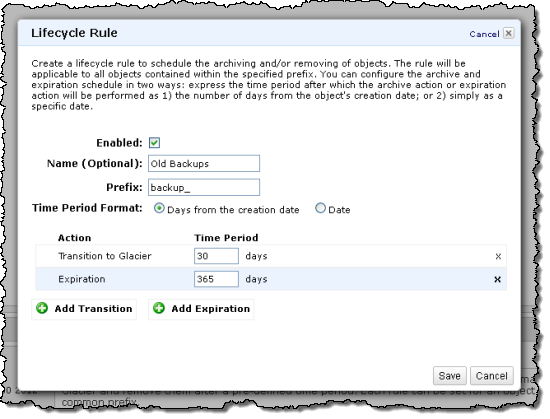
Task: Click the Expiration days field showing 365
Action: pos(216,279)
